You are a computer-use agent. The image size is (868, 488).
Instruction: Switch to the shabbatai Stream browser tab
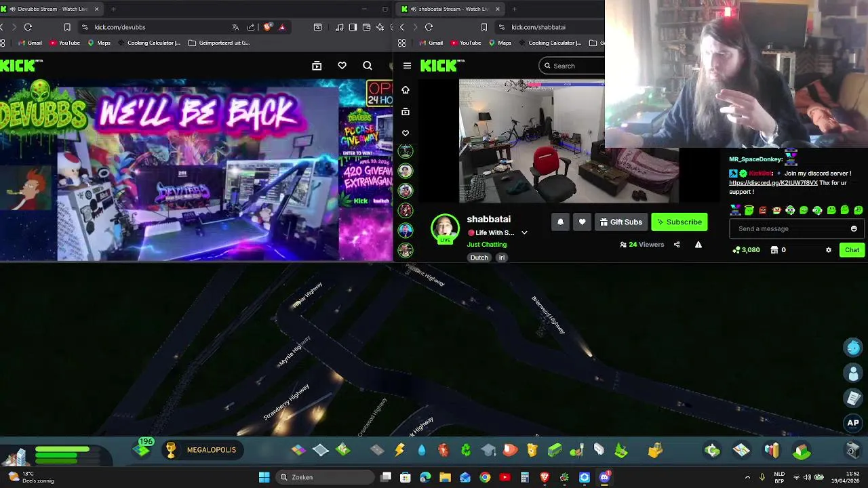[451, 9]
